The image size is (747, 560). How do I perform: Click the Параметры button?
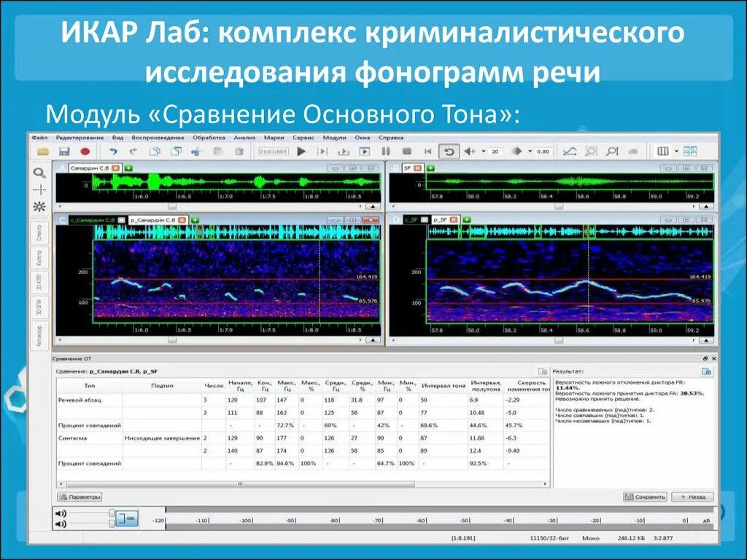pos(80,497)
